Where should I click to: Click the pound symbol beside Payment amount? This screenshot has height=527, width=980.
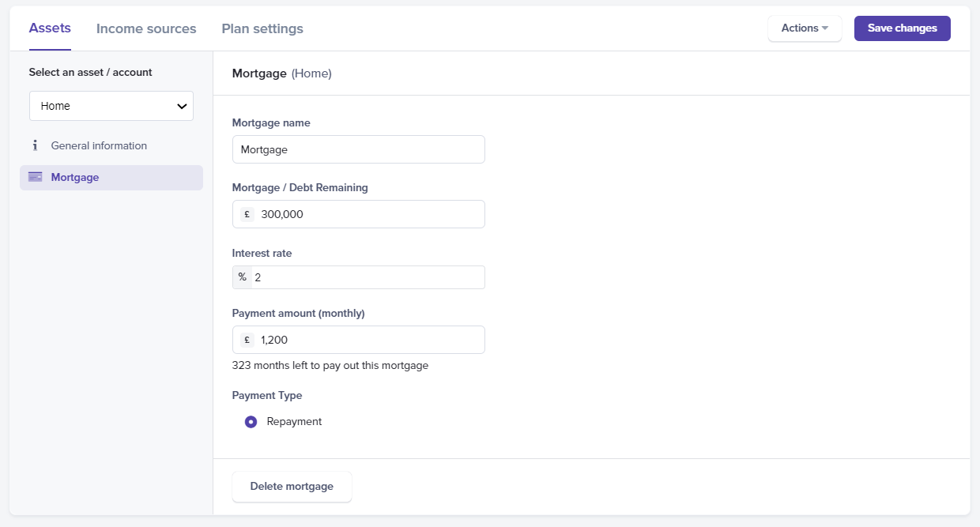[x=247, y=340]
